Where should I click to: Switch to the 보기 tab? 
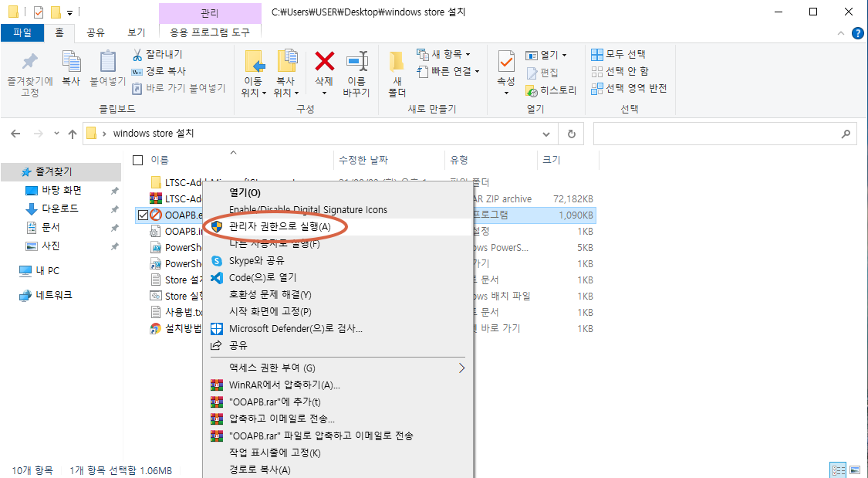pyautogui.click(x=136, y=32)
